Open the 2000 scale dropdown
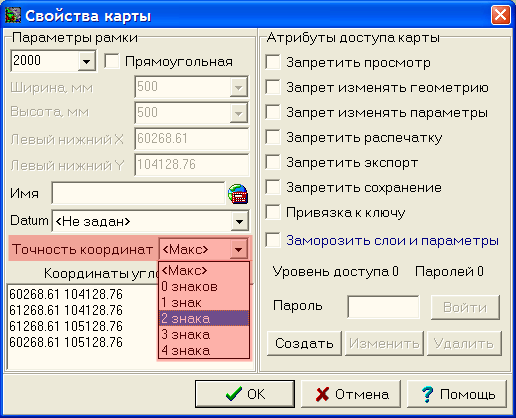 click(x=87, y=61)
